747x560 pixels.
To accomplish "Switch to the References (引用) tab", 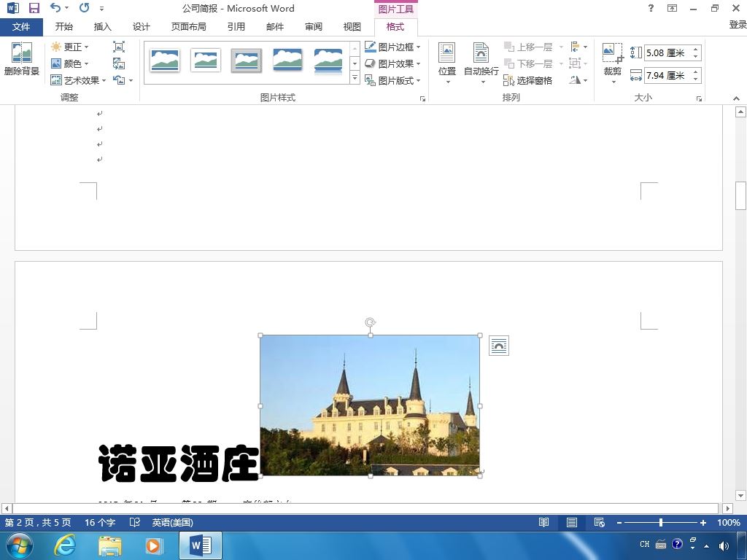I will 236,27.
